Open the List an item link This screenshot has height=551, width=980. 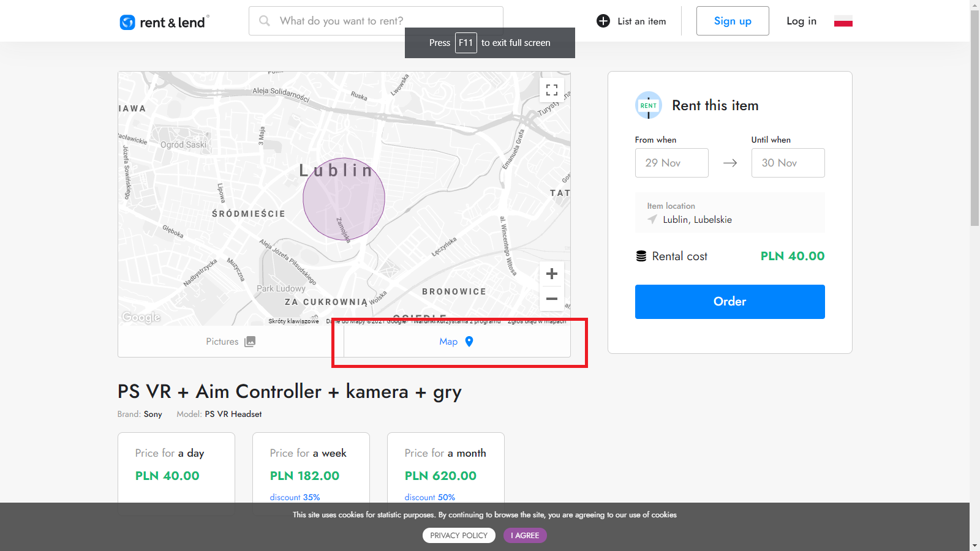(631, 21)
